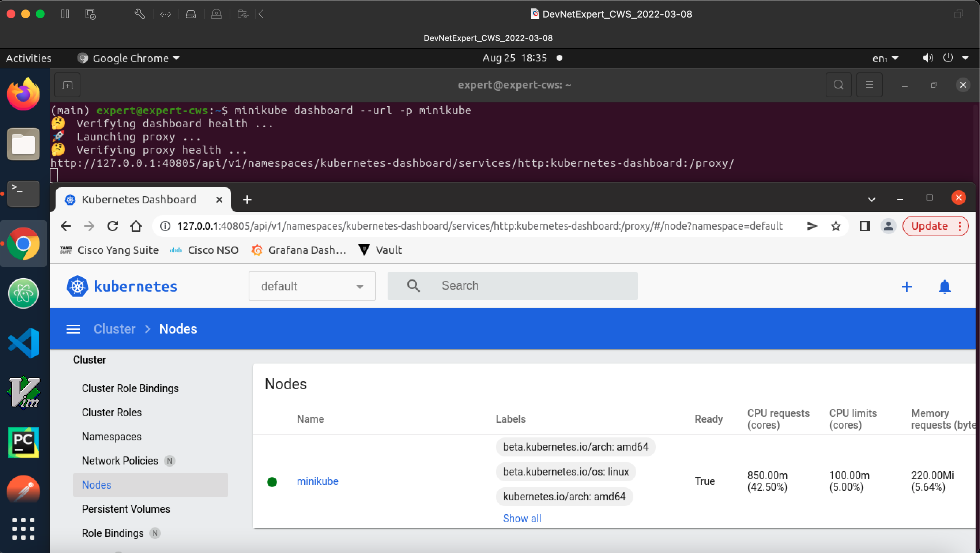Toggle Chrome's side panel button
Image resolution: width=980 pixels, height=553 pixels.
click(x=865, y=226)
